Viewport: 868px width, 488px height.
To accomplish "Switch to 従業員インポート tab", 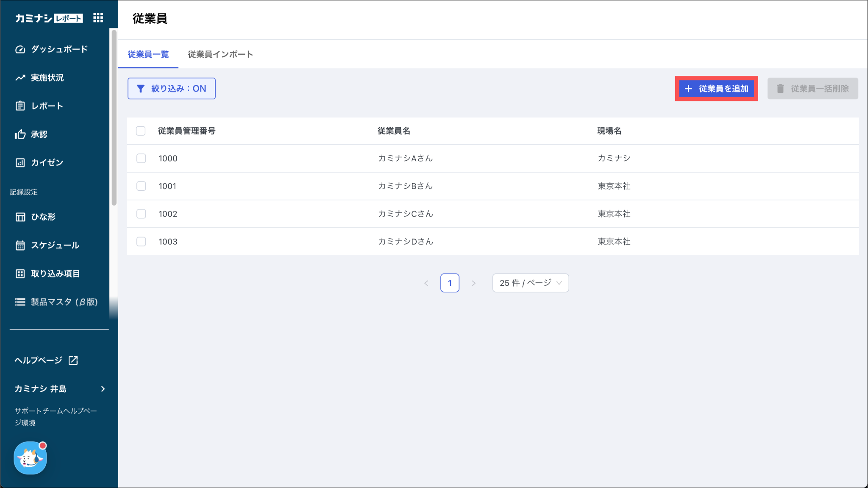I will click(220, 54).
